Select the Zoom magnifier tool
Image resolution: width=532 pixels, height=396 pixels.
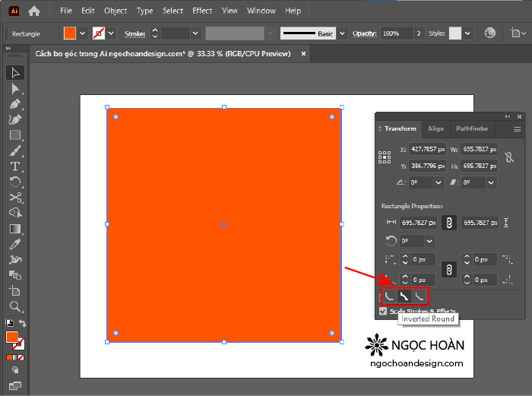pos(15,306)
